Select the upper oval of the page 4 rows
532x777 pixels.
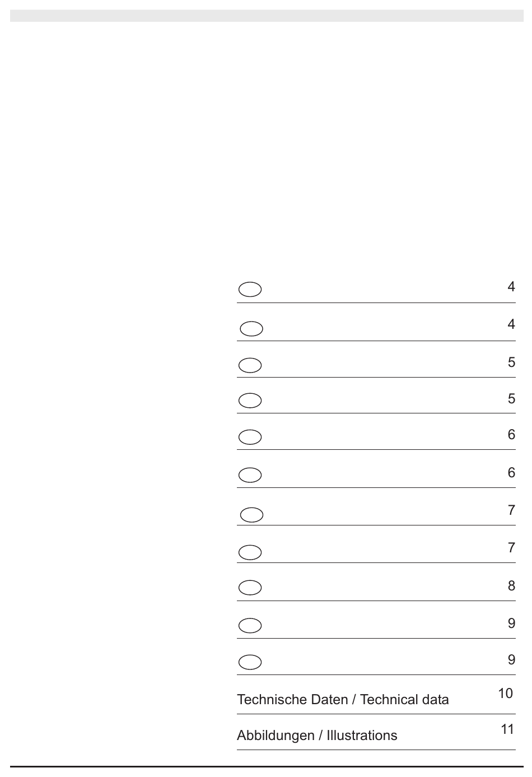tap(250, 290)
